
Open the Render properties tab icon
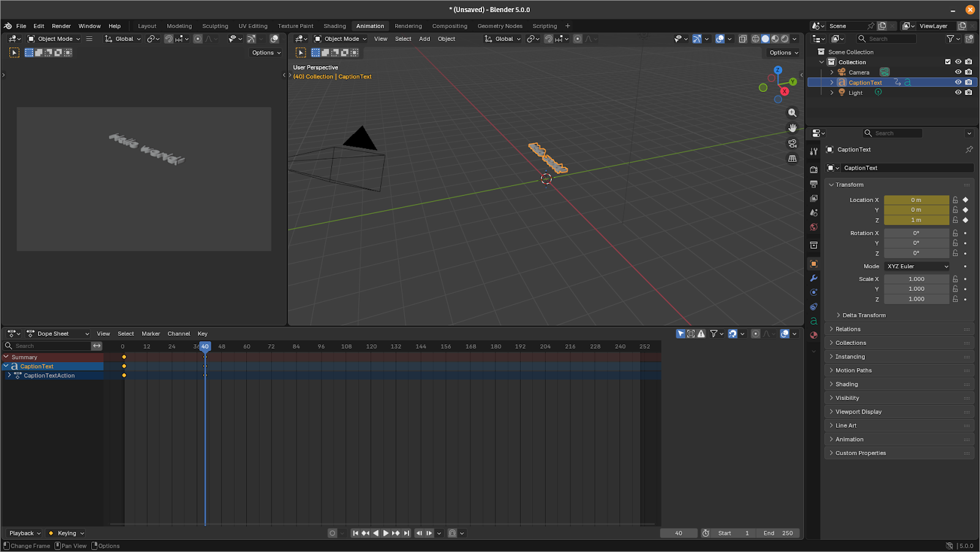point(813,170)
